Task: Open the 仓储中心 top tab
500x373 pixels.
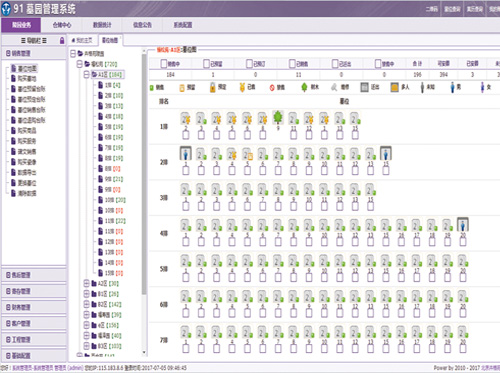Action: 62,25
